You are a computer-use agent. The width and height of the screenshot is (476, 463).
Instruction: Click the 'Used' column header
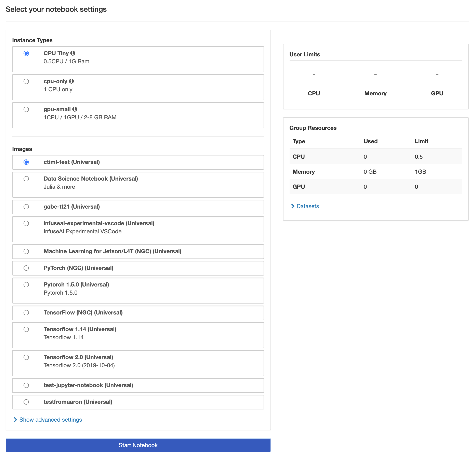(370, 141)
